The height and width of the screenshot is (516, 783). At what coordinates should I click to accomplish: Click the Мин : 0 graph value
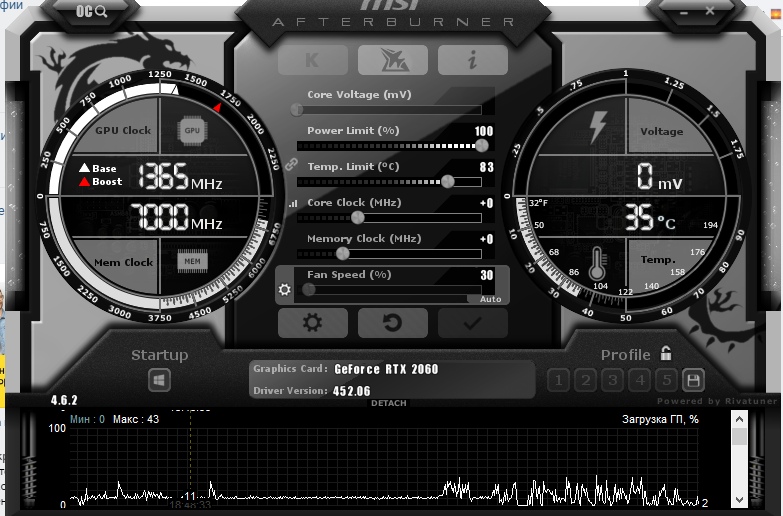click(87, 419)
